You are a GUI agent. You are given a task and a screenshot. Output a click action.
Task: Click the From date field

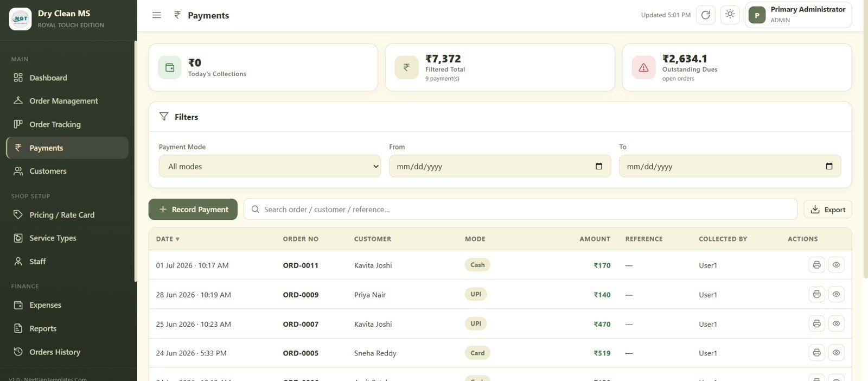[x=500, y=166]
